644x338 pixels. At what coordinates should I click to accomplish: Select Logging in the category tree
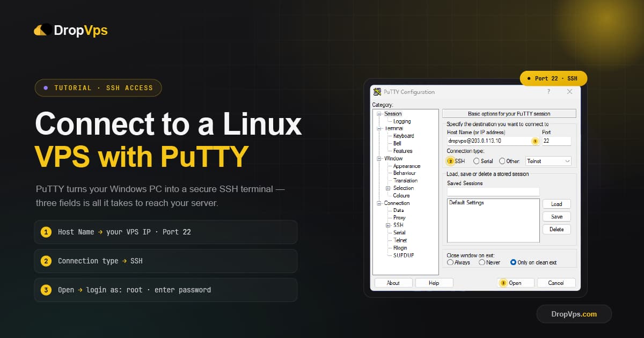tap(402, 121)
